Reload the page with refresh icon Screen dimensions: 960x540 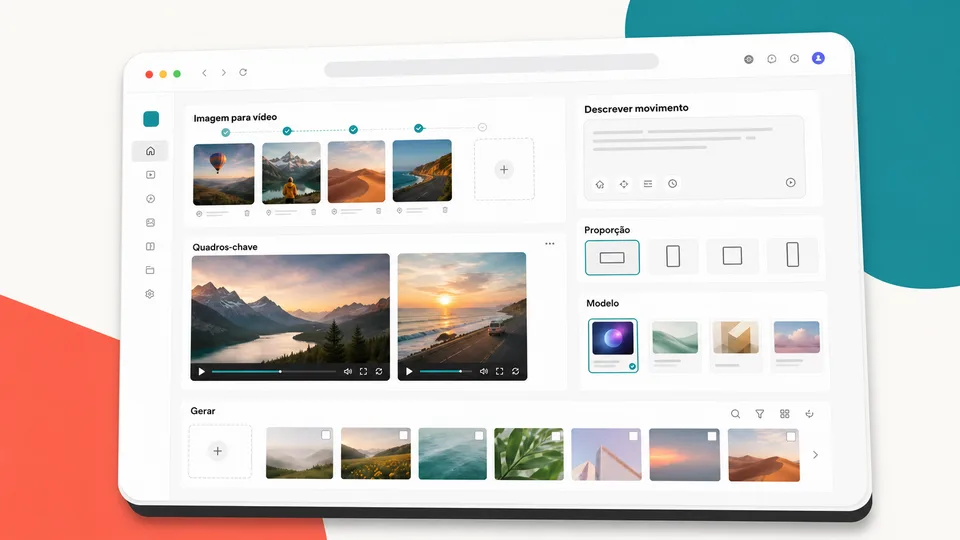pos(243,72)
